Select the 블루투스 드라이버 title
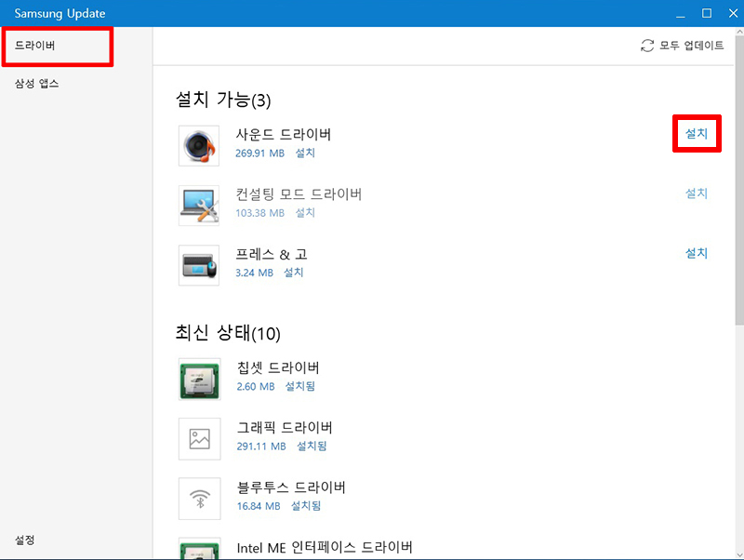Viewport: 744px width, 560px height. pyautogui.click(x=291, y=487)
